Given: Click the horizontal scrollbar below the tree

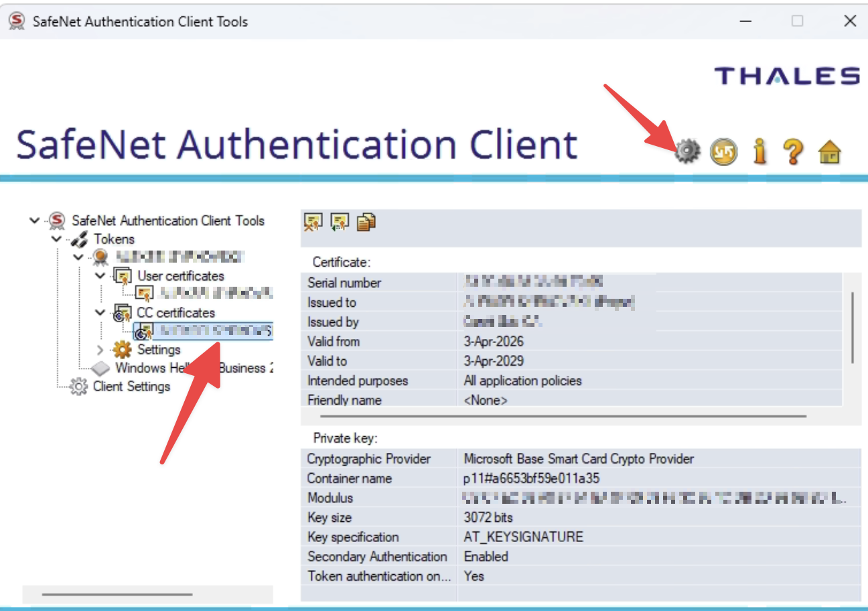Looking at the screenshot, I should click(117, 594).
